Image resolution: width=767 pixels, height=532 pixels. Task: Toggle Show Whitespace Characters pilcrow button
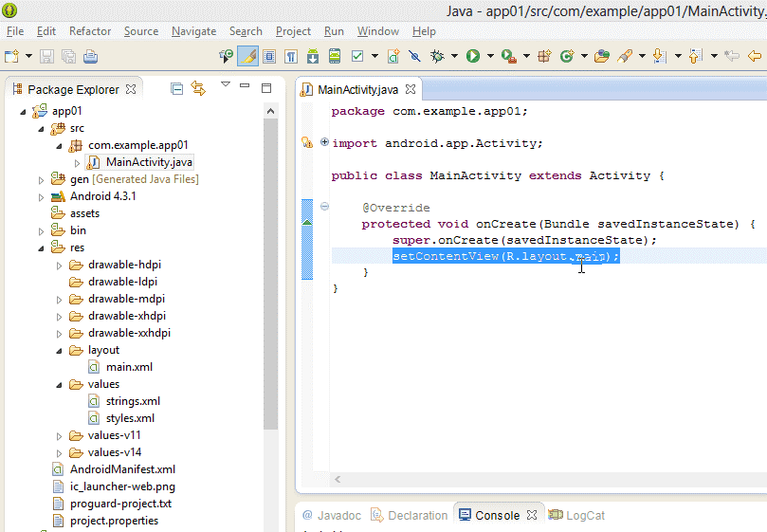pos(291,56)
